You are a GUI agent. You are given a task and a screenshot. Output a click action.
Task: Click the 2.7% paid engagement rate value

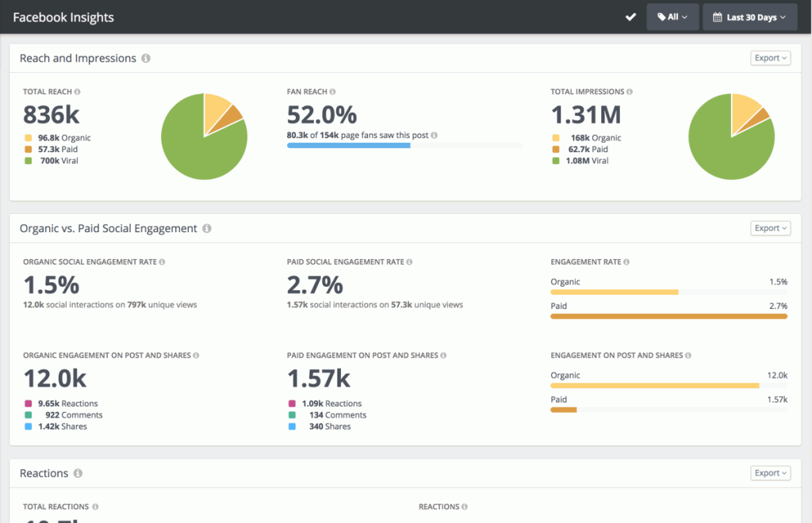click(315, 285)
